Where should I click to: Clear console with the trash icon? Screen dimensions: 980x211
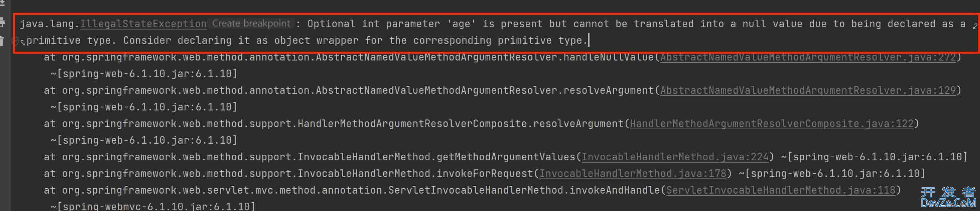click(2, 41)
